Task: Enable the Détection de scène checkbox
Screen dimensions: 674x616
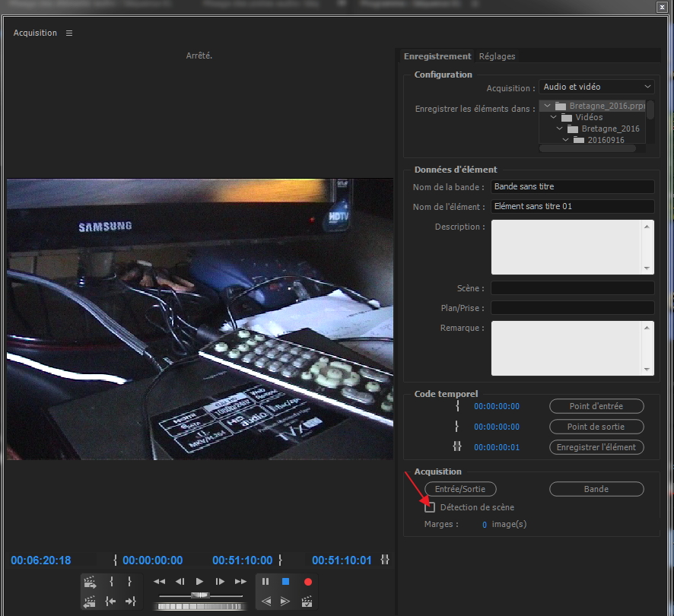Action: tap(431, 507)
